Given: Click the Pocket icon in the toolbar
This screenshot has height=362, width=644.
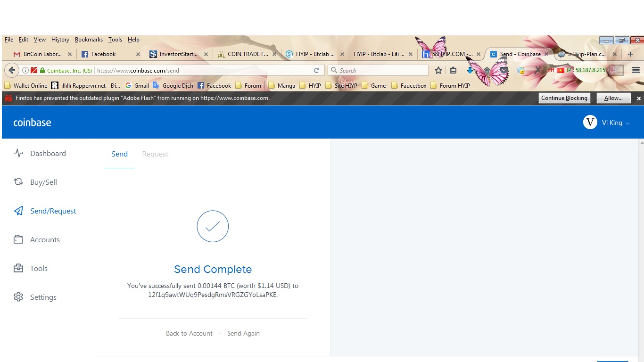Looking at the screenshot, I should point(504,70).
